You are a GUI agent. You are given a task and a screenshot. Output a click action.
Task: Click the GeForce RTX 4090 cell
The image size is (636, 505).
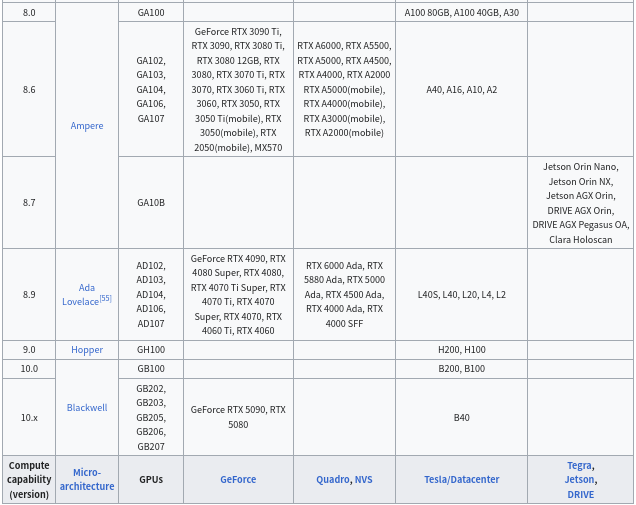coord(238,294)
